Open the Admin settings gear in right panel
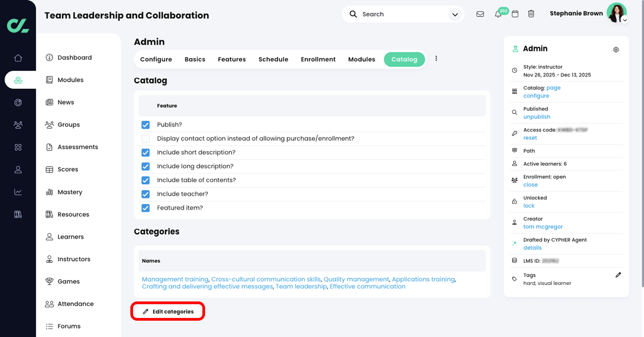This screenshot has width=644, height=337. coord(615,49)
